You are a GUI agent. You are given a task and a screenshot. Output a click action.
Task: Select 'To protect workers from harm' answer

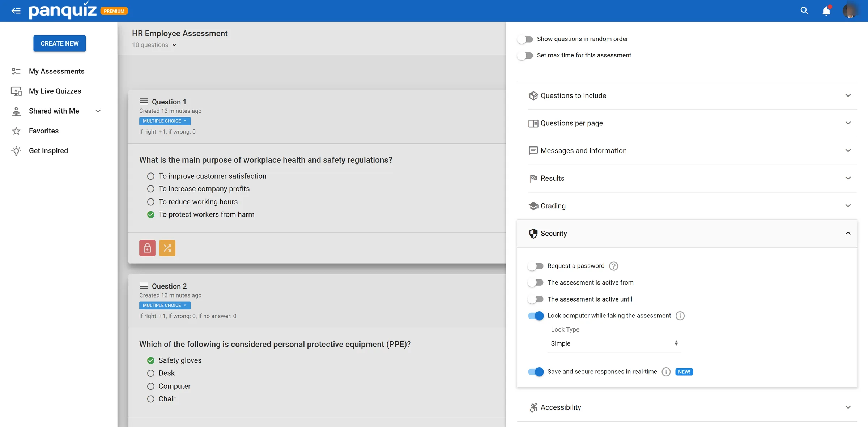tap(151, 215)
